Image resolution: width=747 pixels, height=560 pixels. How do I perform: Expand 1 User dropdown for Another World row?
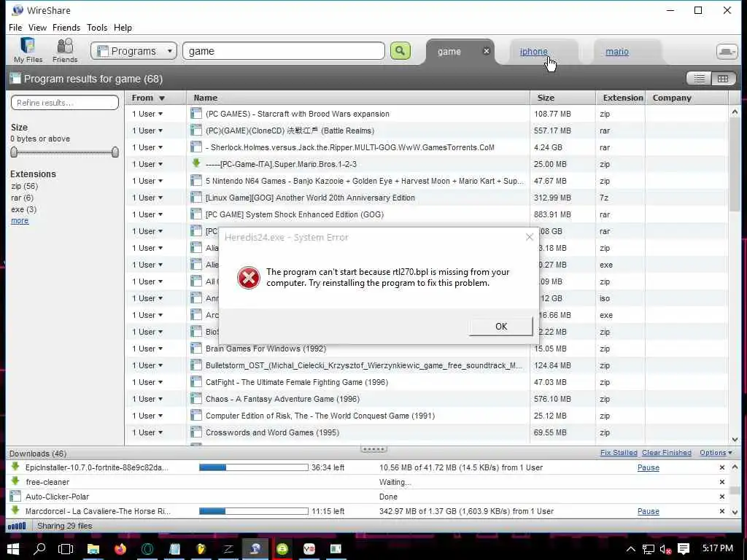tap(147, 198)
